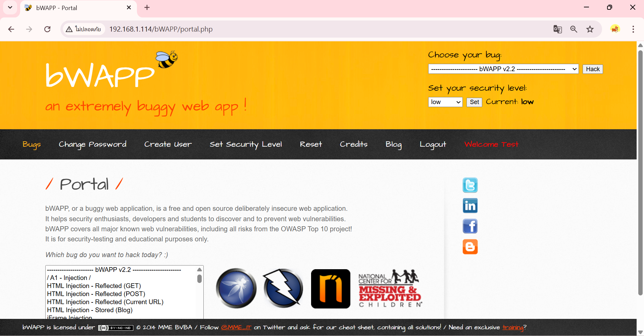Go to Change Password menu item

click(x=93, y=144)
